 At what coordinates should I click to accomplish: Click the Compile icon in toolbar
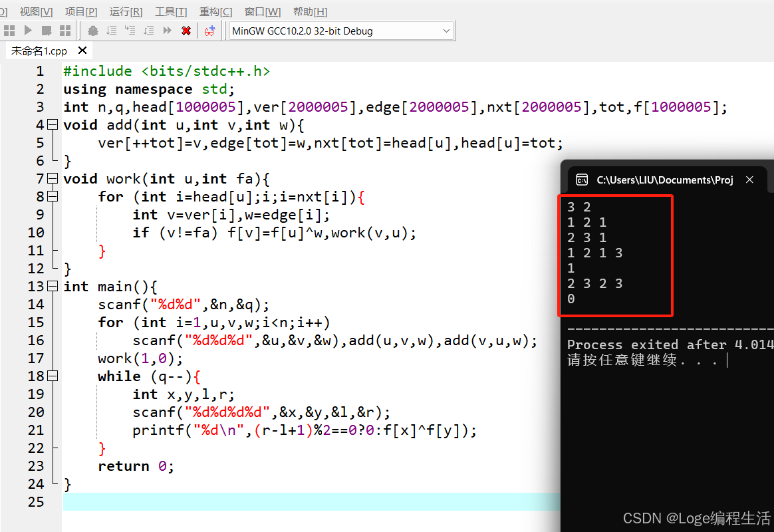pos(9,31)
